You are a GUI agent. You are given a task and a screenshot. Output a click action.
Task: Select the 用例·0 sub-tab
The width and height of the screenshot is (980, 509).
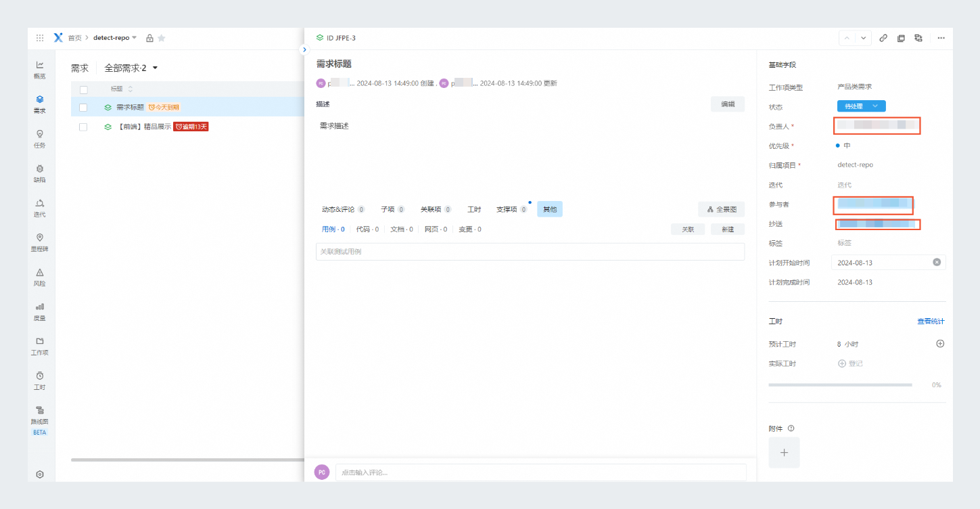(333, 229)
